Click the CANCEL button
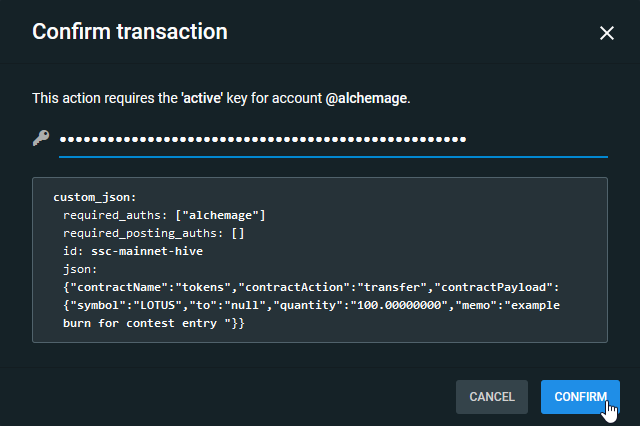This screenshot has height=426, width=640. click(x=492, y=397)
